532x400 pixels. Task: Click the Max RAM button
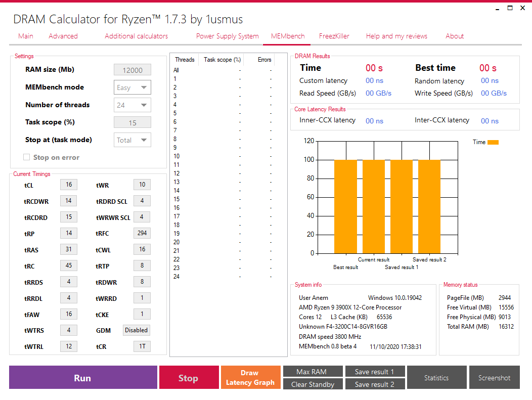point(313,371)
